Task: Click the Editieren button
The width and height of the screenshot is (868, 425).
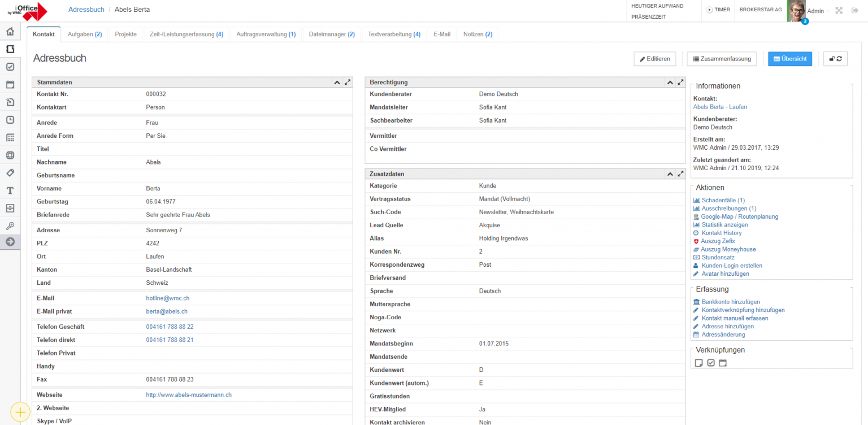Action: coord(655,59)
